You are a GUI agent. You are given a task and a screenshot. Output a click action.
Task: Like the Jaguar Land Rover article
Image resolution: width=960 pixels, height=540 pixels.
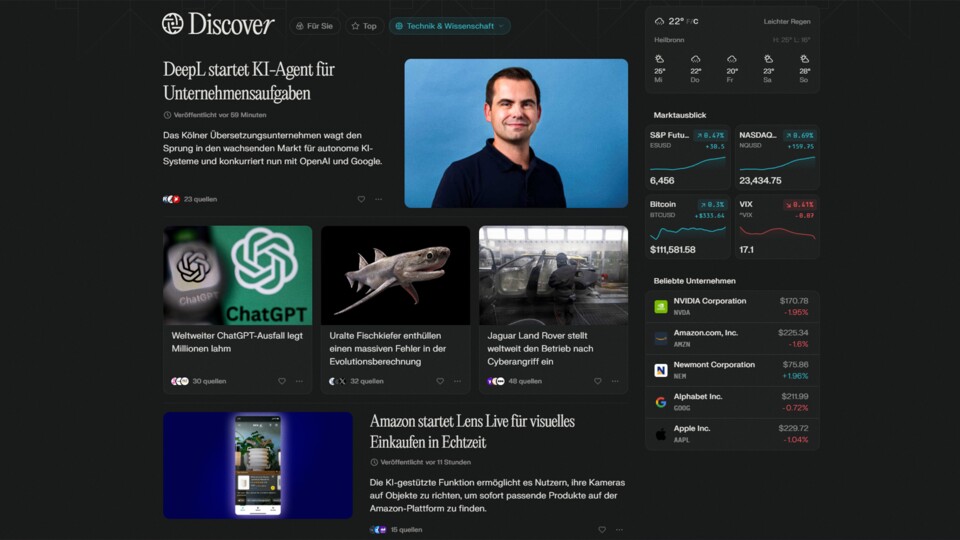598,381
